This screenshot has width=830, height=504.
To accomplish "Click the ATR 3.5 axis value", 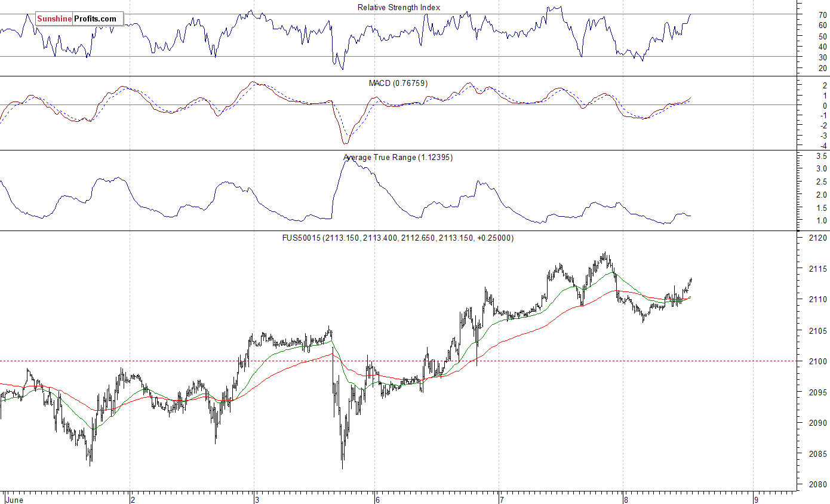I will pyautogui.click(x=820, y=156).
